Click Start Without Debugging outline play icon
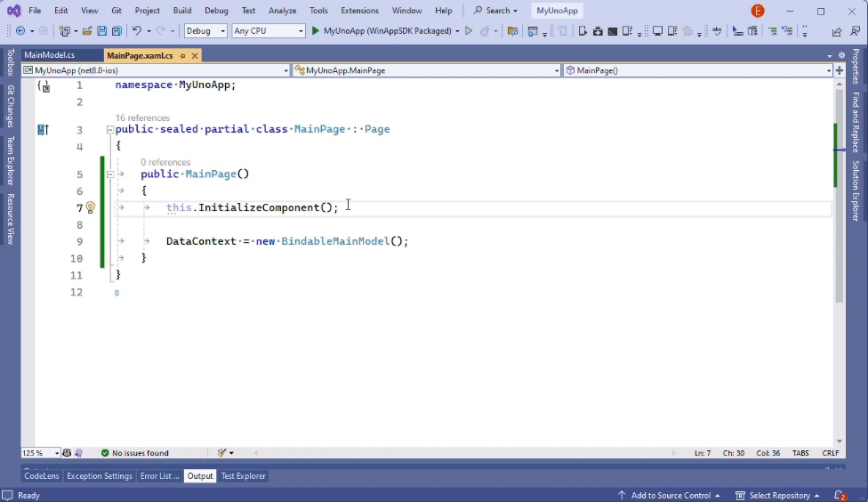Image resolution: width=868 pixels, height=502 pixels. pos(469,31)
